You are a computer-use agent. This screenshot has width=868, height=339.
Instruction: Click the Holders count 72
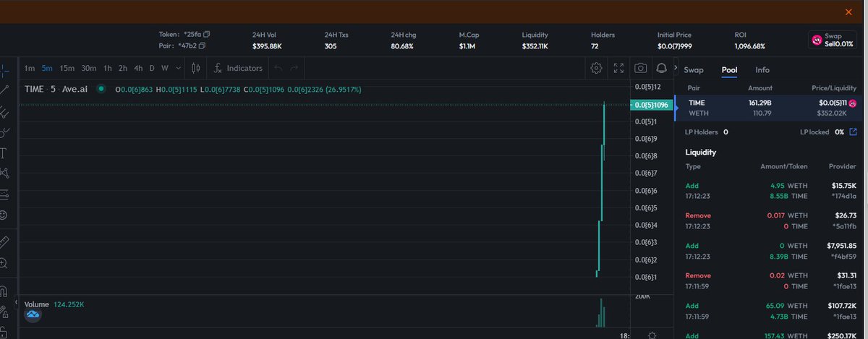(596, 46)
